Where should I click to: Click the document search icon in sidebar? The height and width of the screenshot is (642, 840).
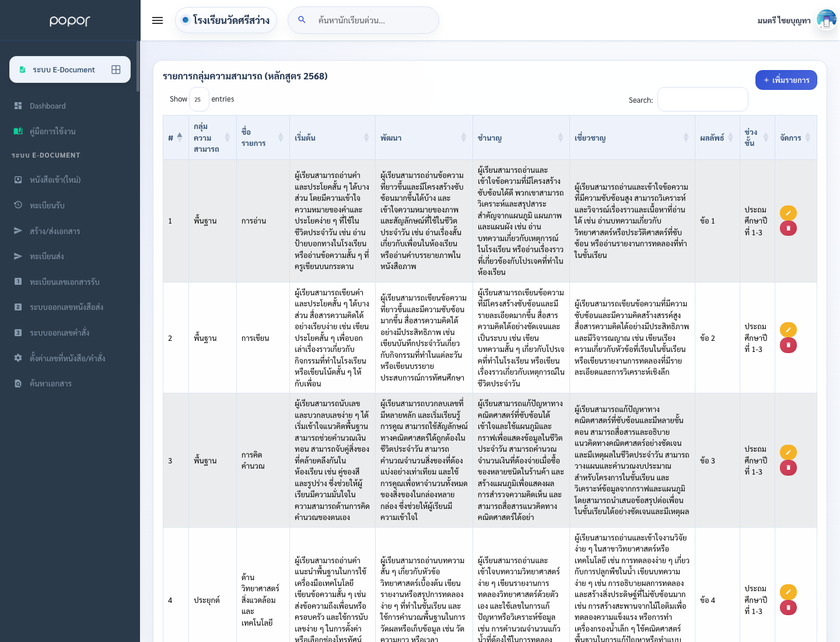click(x=18, y=383)
